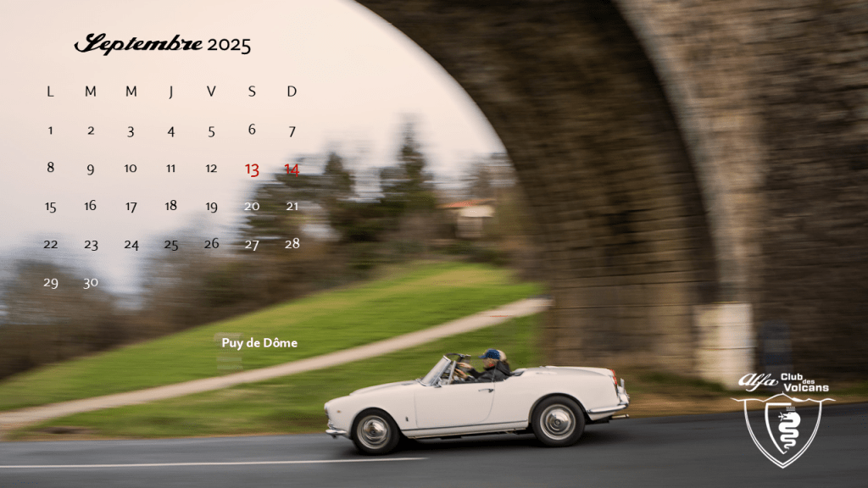Click the J (Jeudi) day header
Screen dimensions: 868x488
tap(171, 91)
